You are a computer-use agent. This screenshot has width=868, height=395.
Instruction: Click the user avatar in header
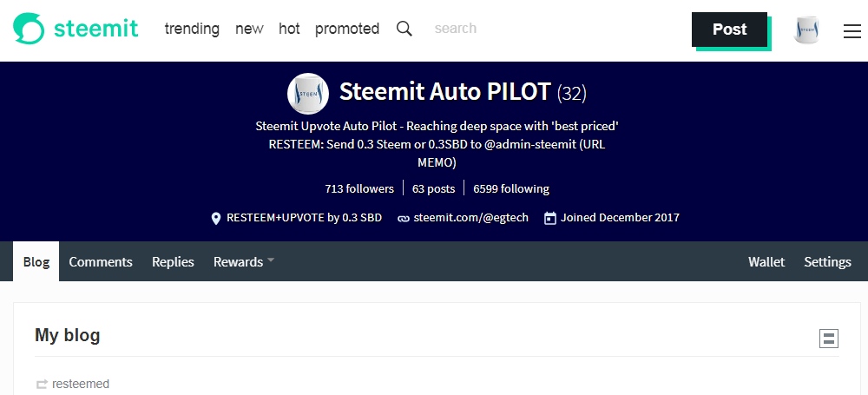(x=806, y=30)
